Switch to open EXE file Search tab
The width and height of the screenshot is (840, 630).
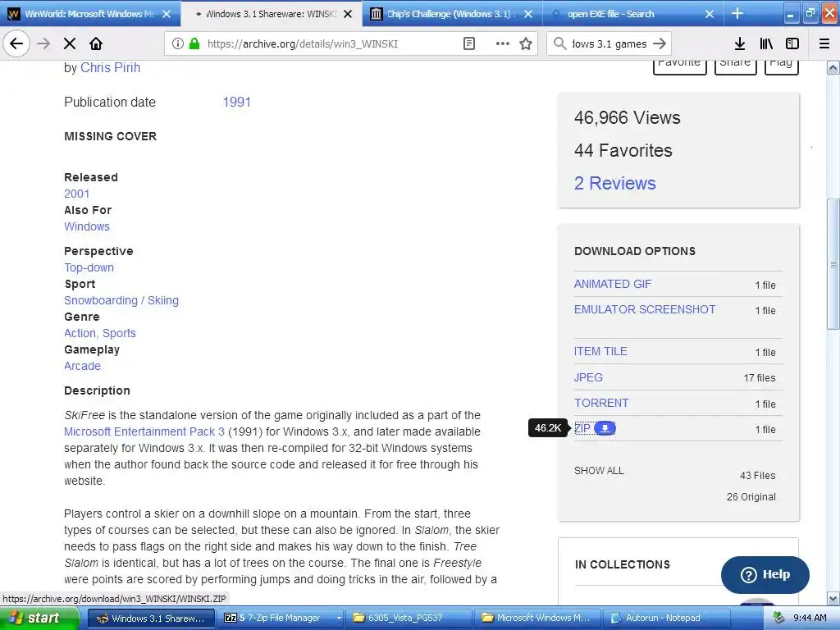tap(633, 13)
